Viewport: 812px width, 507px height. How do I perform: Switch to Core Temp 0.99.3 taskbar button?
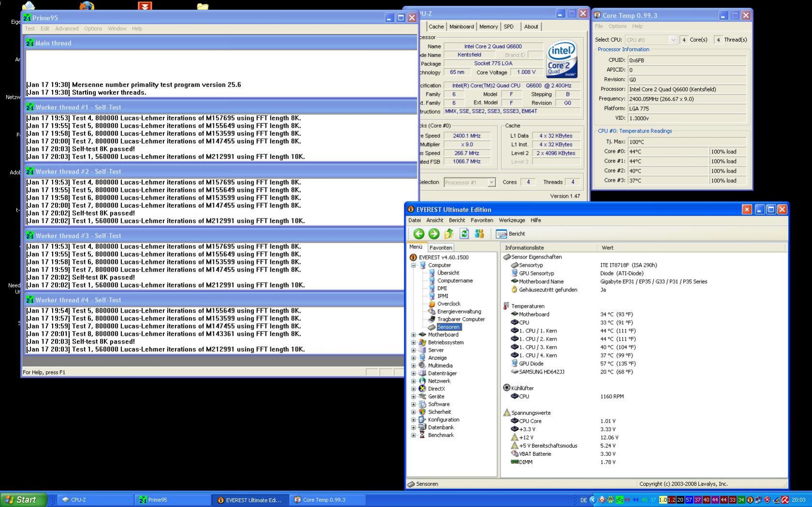coord(327,500)
